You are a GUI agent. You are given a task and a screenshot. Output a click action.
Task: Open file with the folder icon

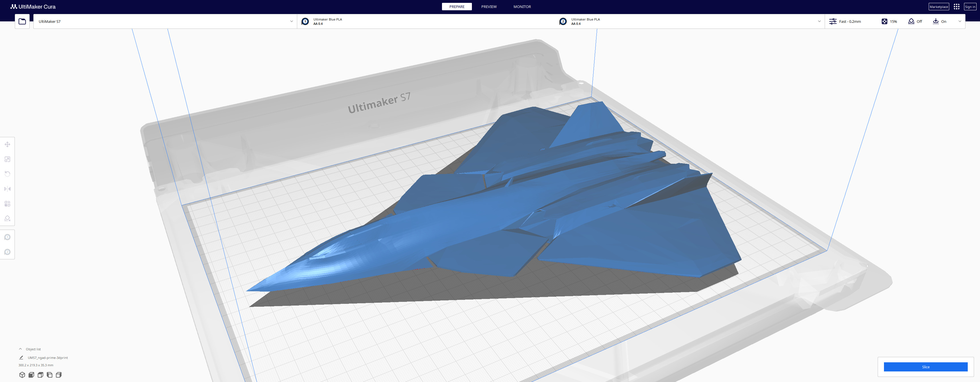[x=22, y=21]
